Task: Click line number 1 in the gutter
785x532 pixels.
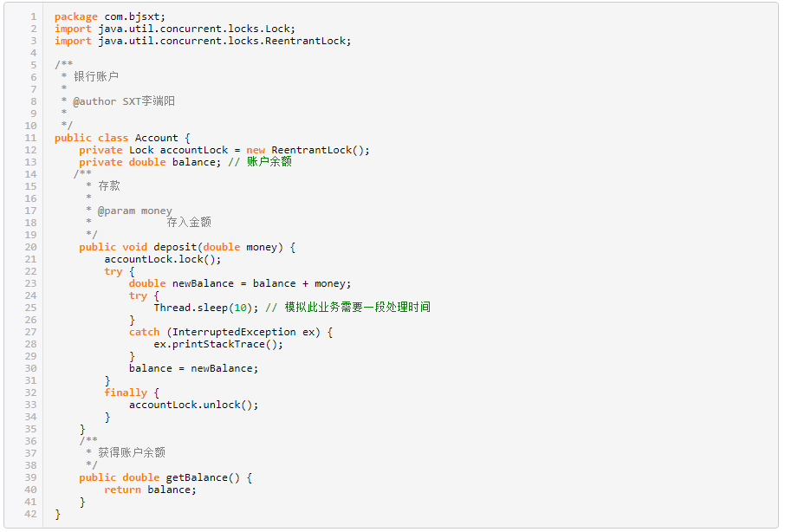Action: tap(34, 17)
